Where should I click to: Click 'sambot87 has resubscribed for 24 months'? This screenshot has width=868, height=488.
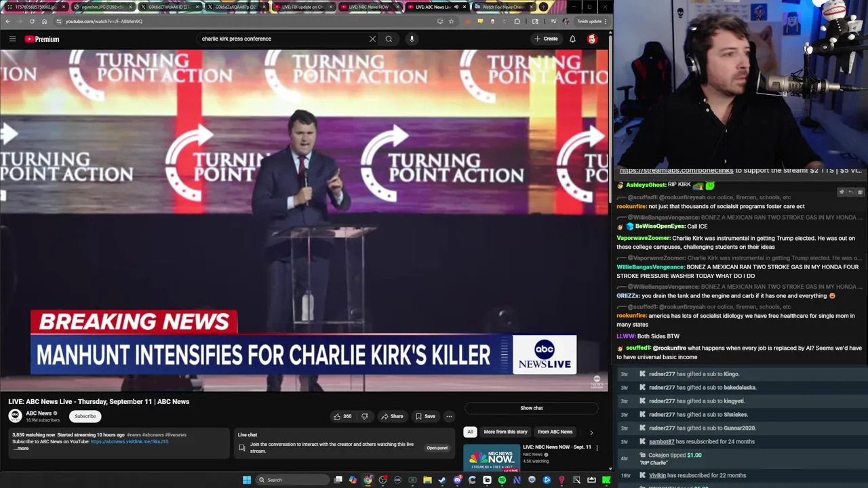[x=702, y=442]
